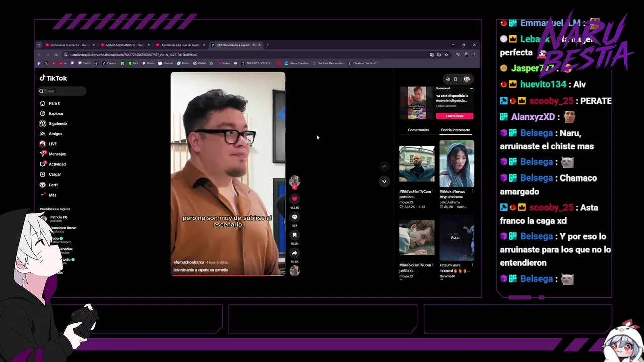This screenshot has width=644, height=362.
Task: Open the bald man movie.ll2 video thumbnail
Action: (417, 163)
